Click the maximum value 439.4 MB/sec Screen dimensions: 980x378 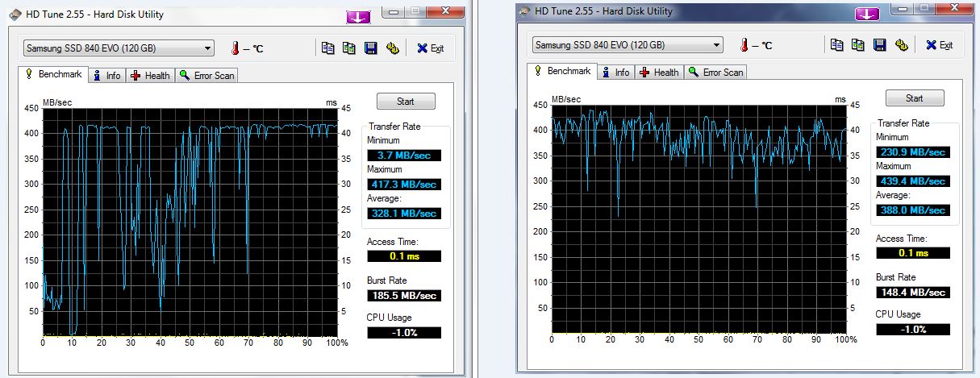(x=913, y=181)
